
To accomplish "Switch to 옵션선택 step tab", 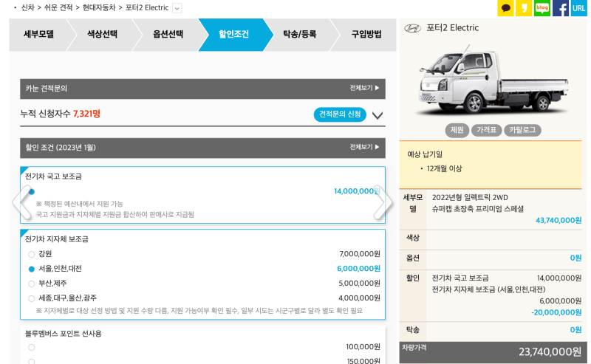I will 168,34.
